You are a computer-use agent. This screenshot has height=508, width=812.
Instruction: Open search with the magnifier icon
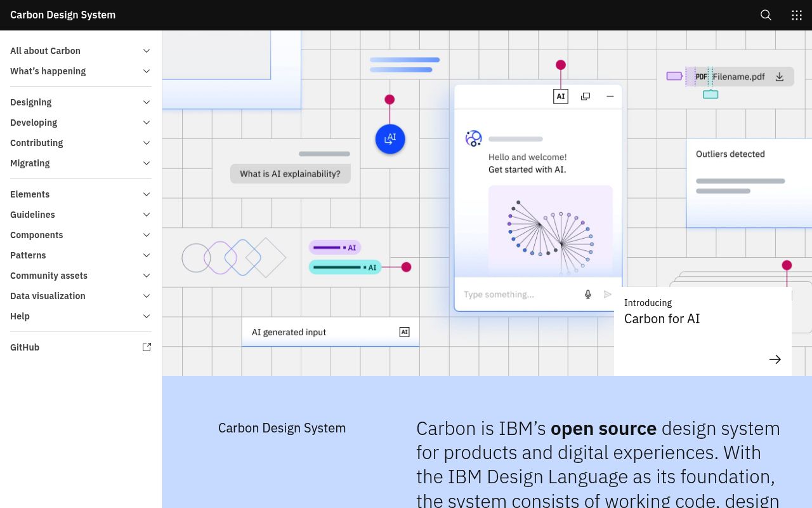[766, 15]
